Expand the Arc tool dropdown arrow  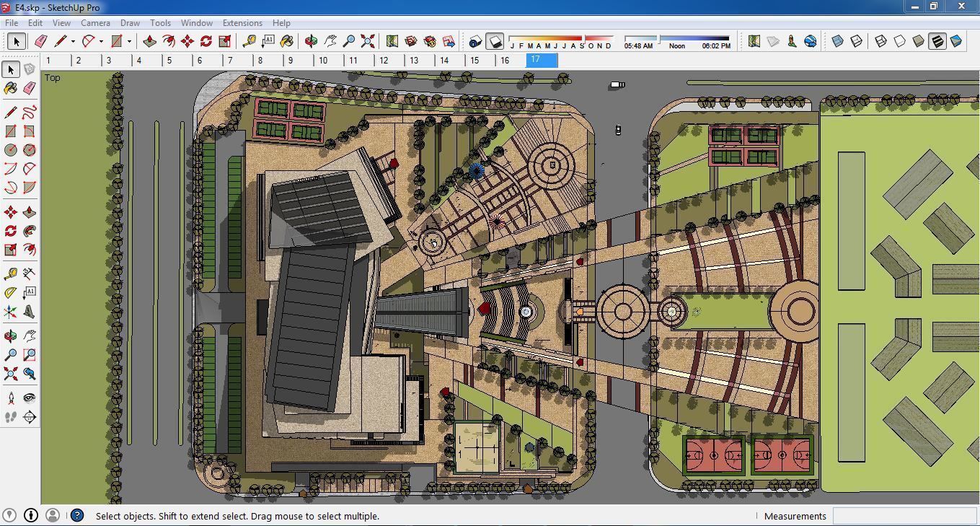click(x=101, y=41)
